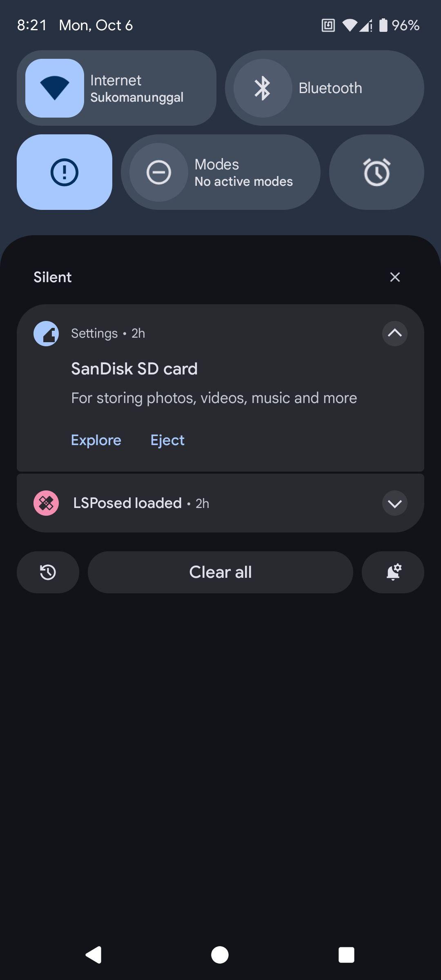Open Internet Sukomanunggal network label

pos(137,89)
